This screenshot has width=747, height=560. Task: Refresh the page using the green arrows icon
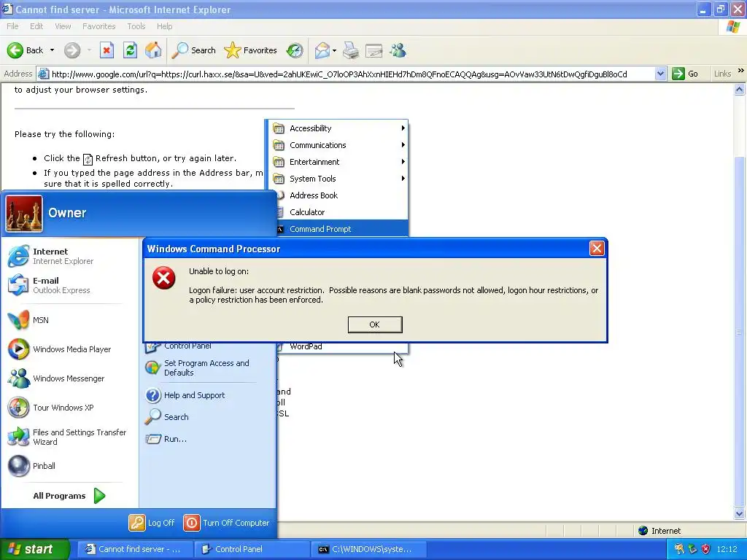[x=130, y=50]
